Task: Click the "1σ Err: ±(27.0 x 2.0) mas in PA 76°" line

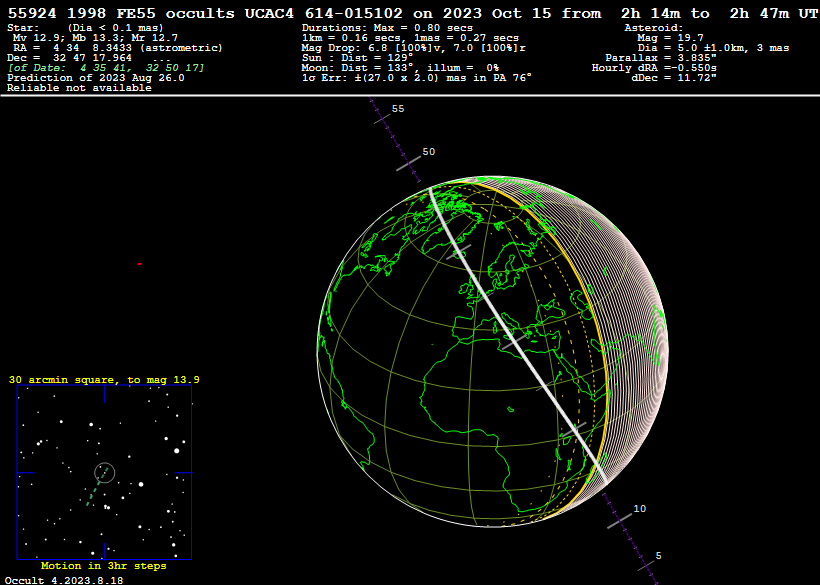Action: pyautogui.click(x=416, y=77)
